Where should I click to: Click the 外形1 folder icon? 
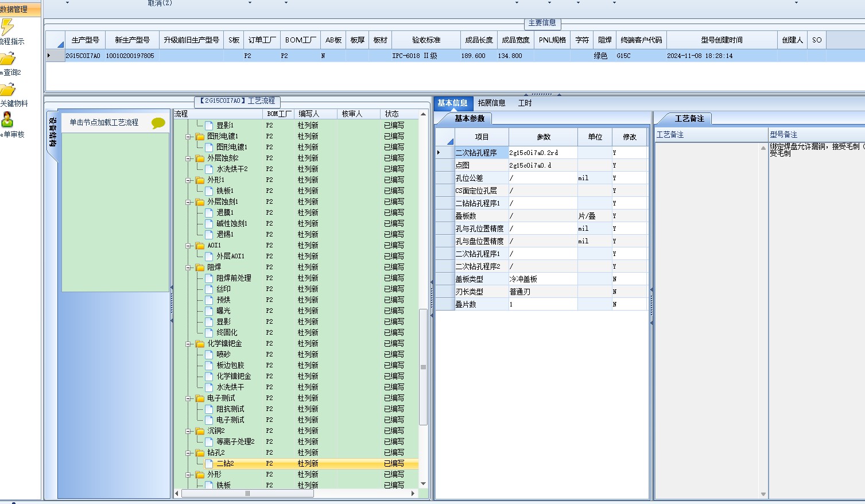(x=200, y=180)
